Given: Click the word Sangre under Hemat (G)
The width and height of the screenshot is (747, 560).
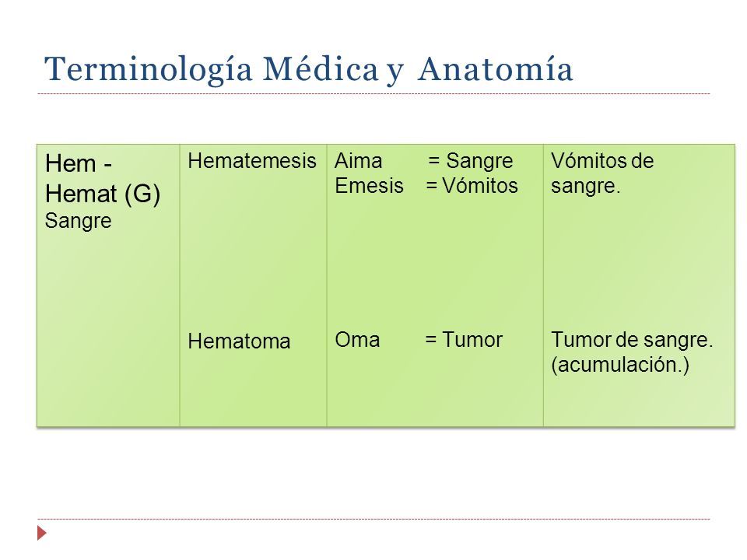Looking at the screenshot, I should 78,221.
